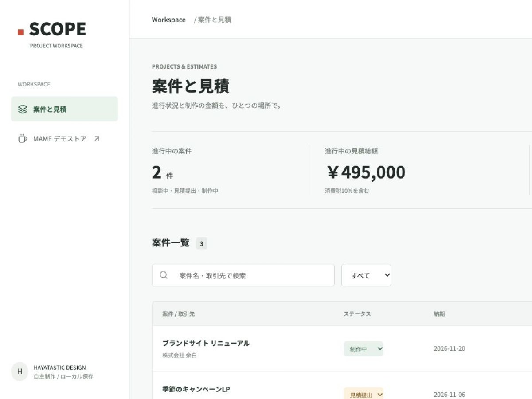This screenshot has width=532, height=399.
Task: Click the 案件 / 取引先 column header
Action: [x=178, y=314]
